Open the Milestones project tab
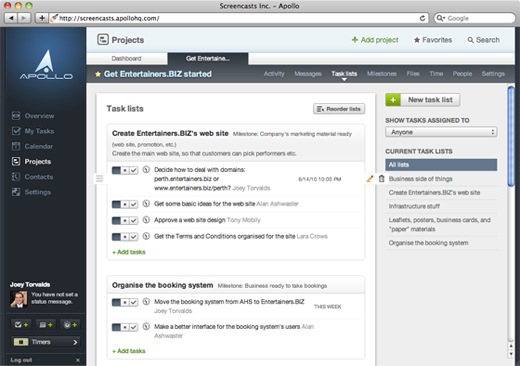Viewport: 520px width, 366px height. (x=382, y=74)
